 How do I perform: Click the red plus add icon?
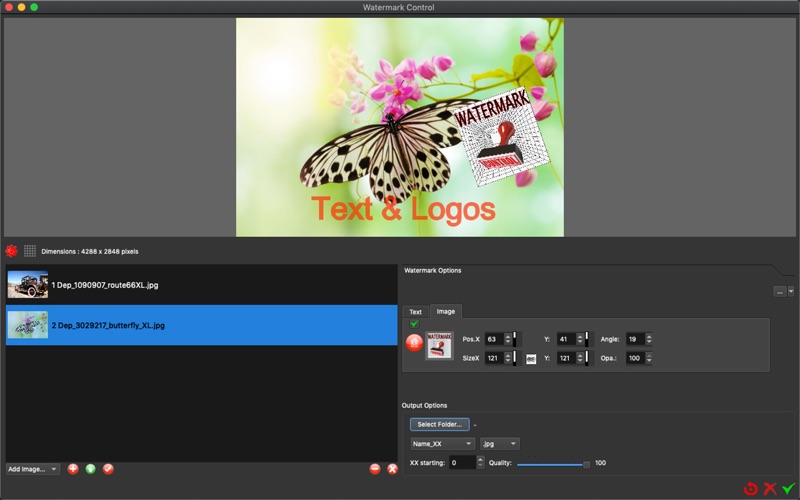click(x=73, y=469)
